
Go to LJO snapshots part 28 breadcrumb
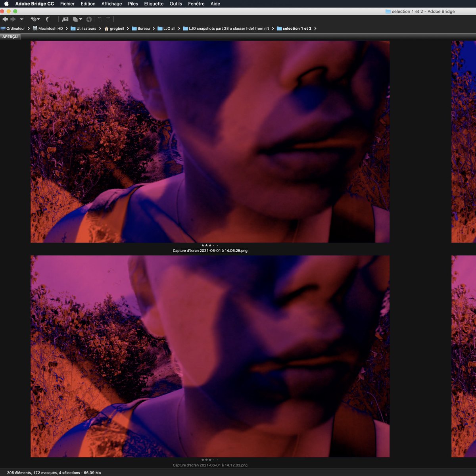[x=226, y=29]
